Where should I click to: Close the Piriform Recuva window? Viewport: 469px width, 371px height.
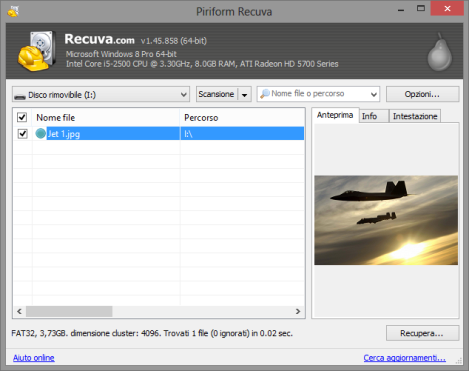[447, 9]
